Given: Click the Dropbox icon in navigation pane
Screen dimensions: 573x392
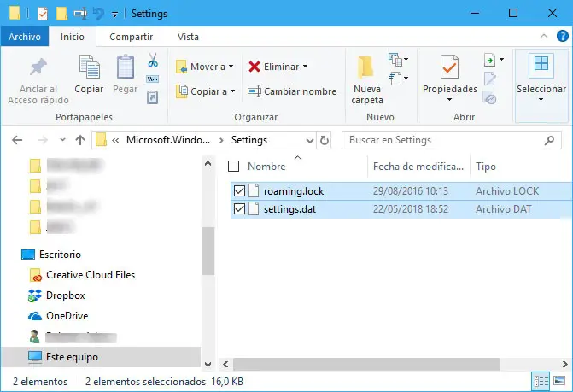Looking at the screenshot, I should tap(35, 295).
